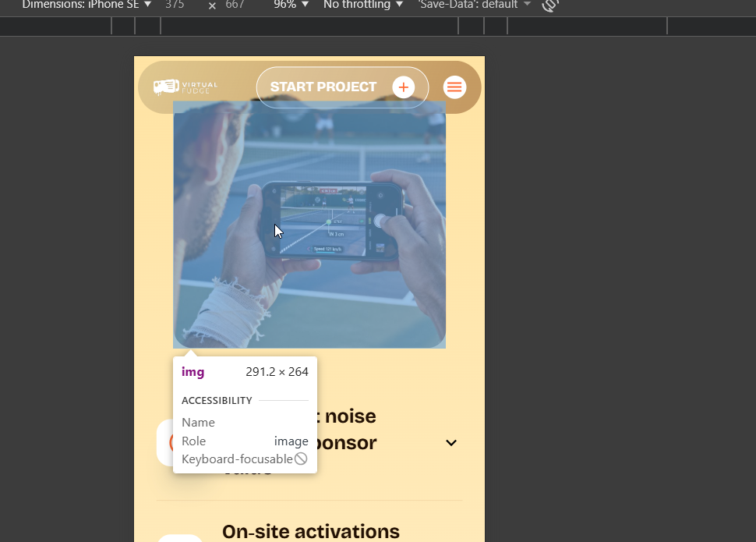Open the 96% zoom dropdown
The height and width of the screenshot is (542, 756).
click(x=291, y=5)
